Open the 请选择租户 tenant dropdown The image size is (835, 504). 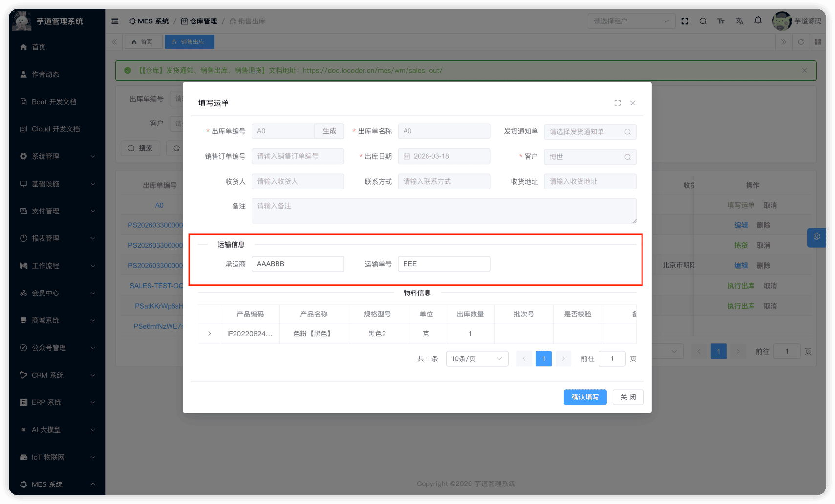(630, 21)
